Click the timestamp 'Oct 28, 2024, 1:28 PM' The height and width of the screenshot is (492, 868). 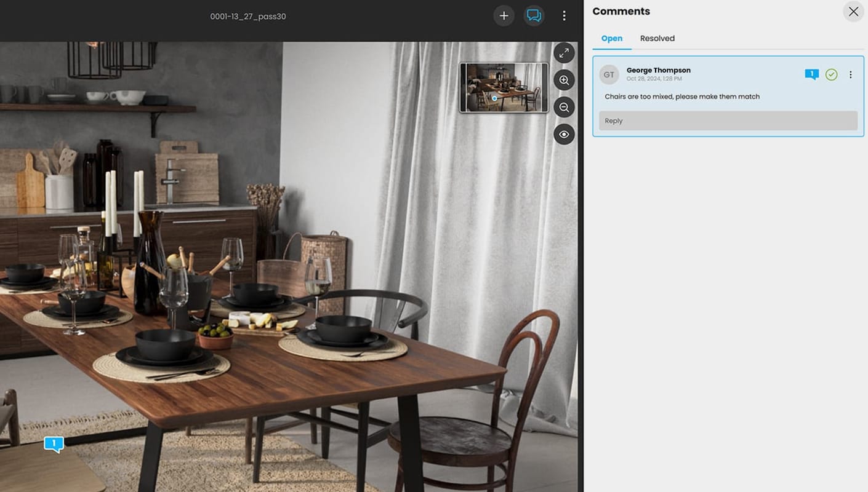[x=654, y=79]
